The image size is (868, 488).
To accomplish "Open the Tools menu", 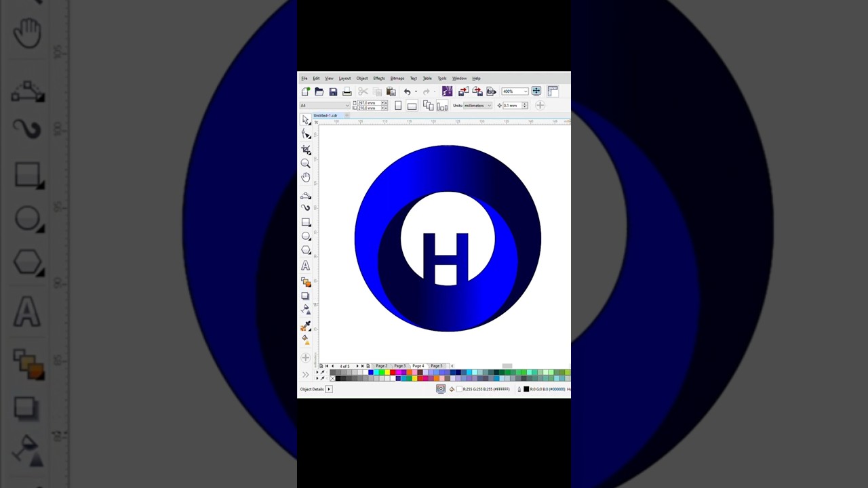I will pyautogui.click(x=442, y=79).
